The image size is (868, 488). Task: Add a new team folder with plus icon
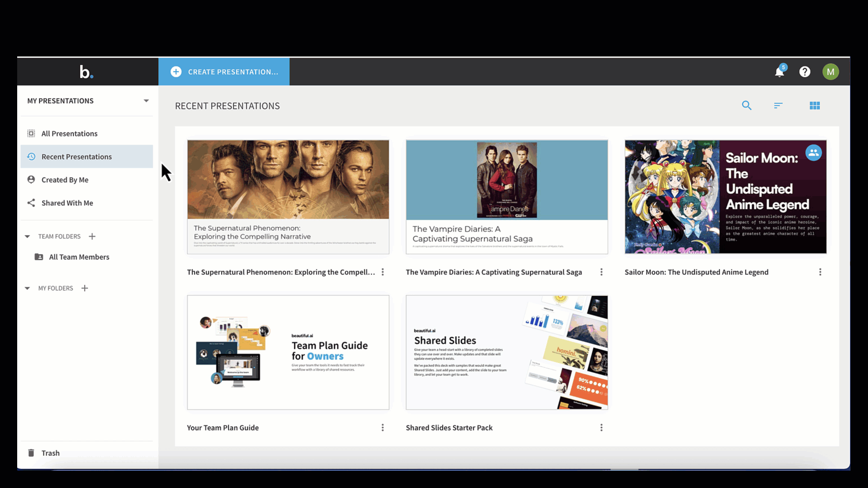[92, 237]
